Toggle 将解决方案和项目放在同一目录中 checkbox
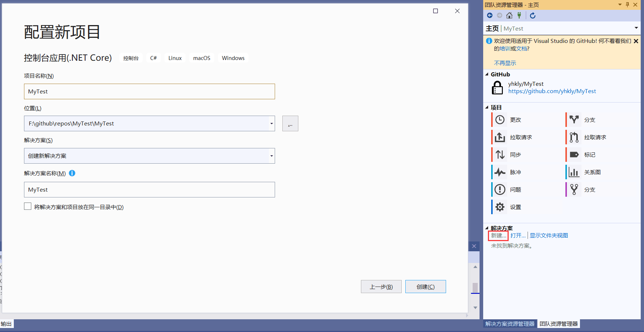The height and width of the screenshot is (332, 644). pos(28,206)
